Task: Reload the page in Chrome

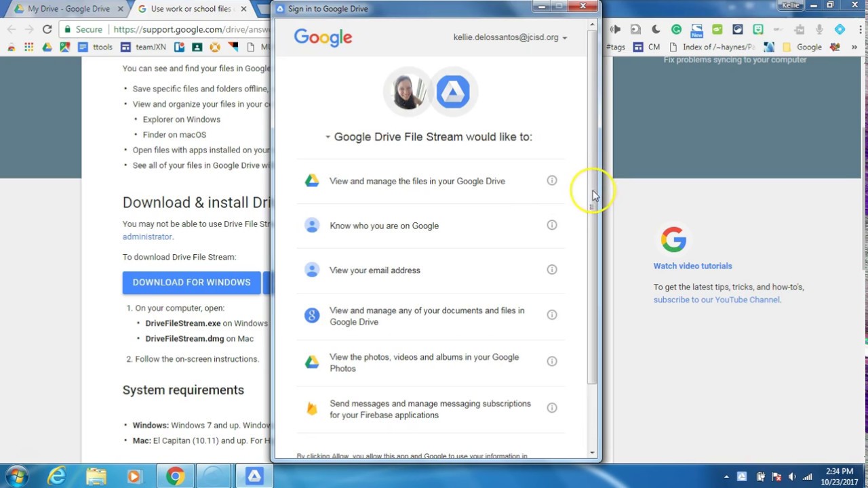Action: point(47,29)
